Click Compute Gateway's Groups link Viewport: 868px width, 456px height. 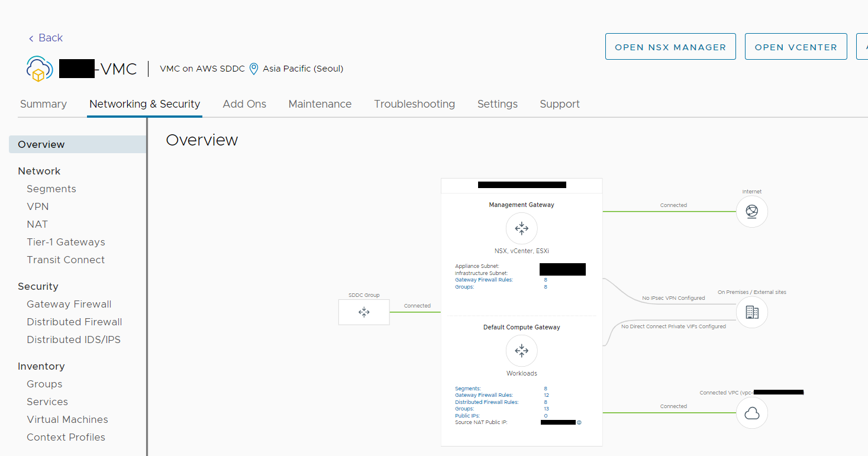pos(464,409)
